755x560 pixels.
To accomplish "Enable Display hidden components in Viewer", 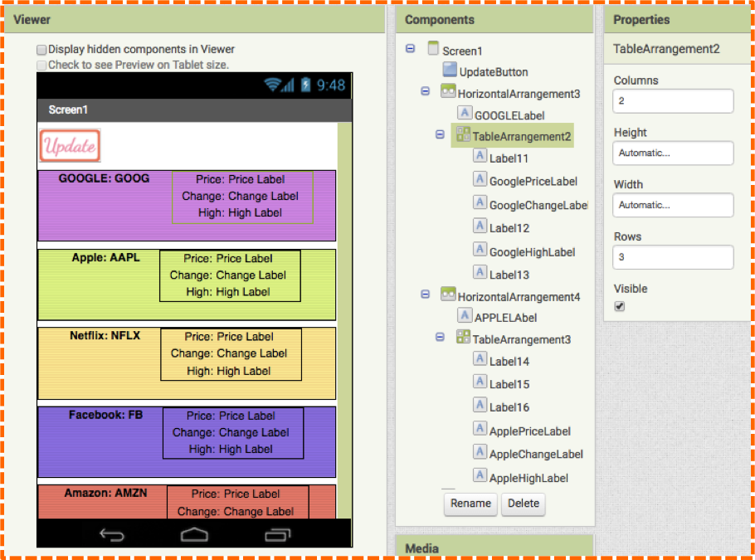I will pyautogui.click(x=41, y=50).
